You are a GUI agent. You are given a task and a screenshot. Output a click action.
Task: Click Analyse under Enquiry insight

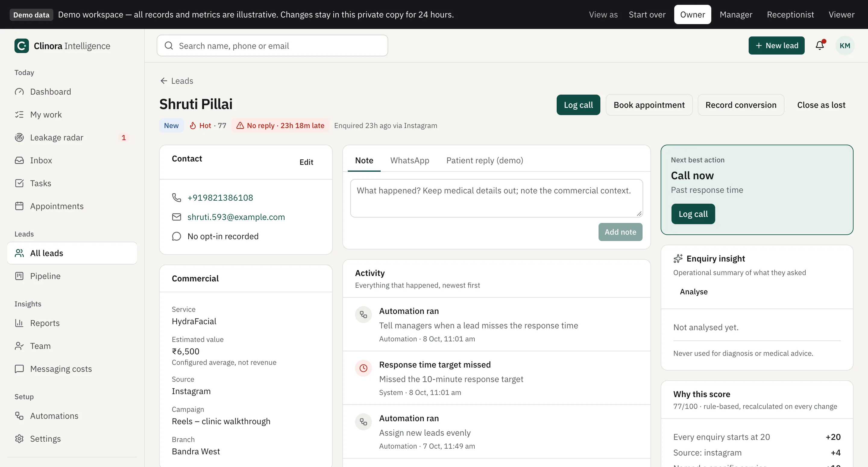(693, 292)
